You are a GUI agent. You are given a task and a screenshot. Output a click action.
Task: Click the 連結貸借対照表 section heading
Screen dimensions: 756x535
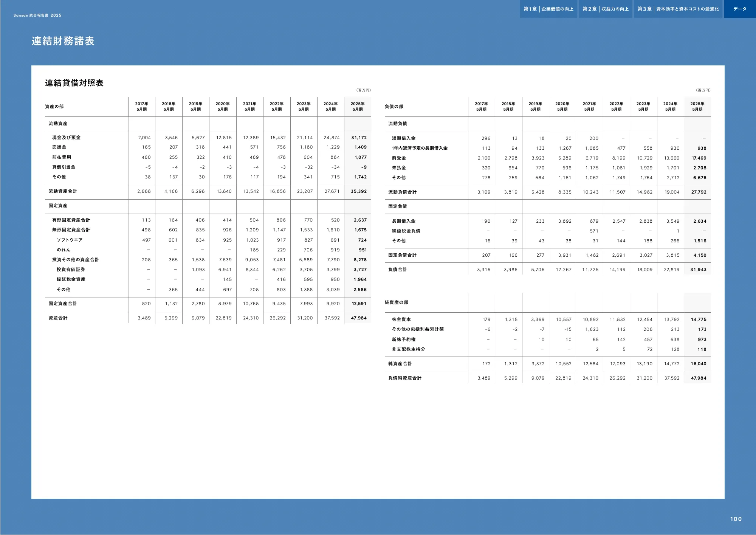(x=74, y=83)
